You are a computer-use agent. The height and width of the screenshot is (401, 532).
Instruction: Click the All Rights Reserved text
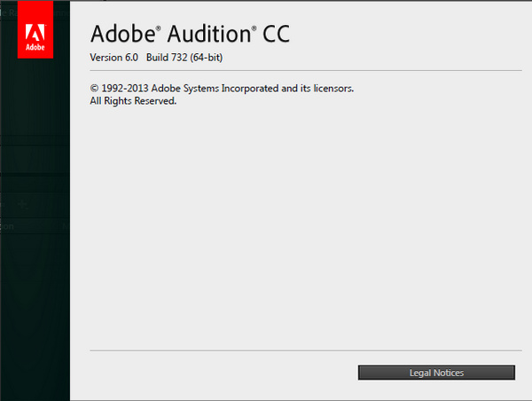pos(133,101)
